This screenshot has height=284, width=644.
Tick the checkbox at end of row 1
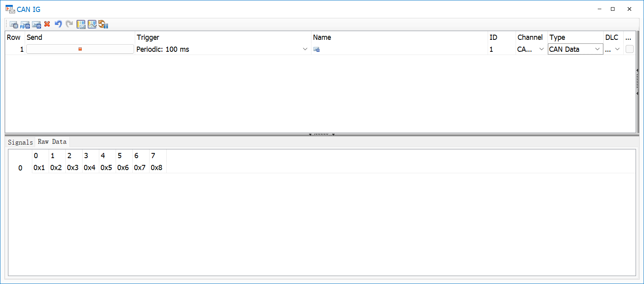tap(629, 49)
